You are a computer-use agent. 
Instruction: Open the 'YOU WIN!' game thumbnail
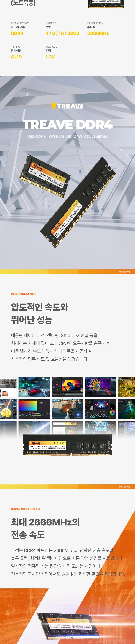point(100,427)
